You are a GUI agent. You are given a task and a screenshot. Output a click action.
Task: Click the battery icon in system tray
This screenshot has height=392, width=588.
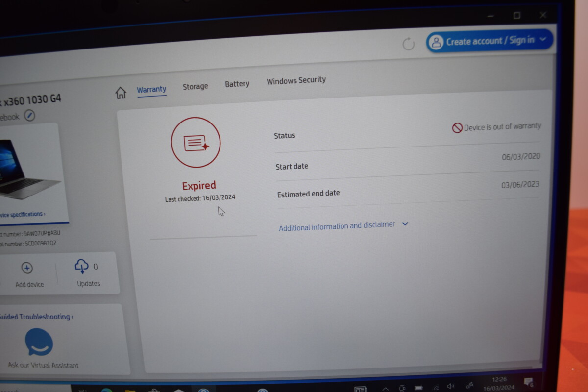(x=418, y=388)
